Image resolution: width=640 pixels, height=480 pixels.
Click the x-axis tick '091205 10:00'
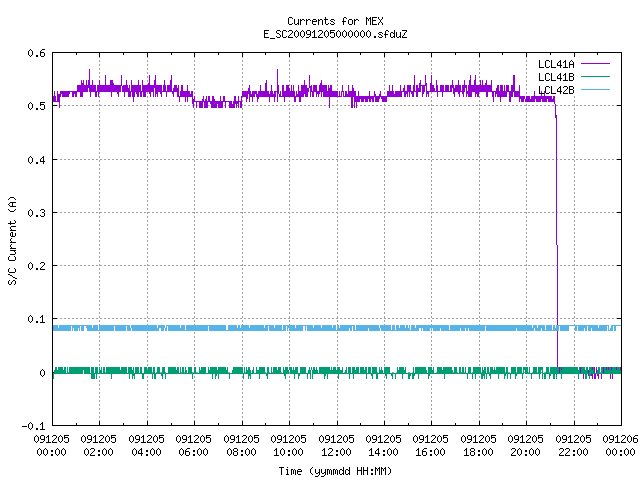coord(288,446)
